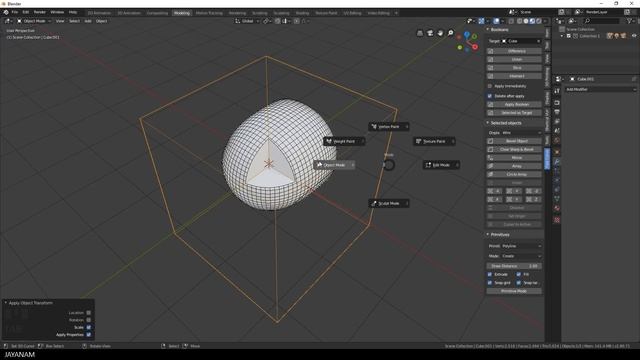Collapse the Booleans panel
Screen dimensions: 640x360
488,30
